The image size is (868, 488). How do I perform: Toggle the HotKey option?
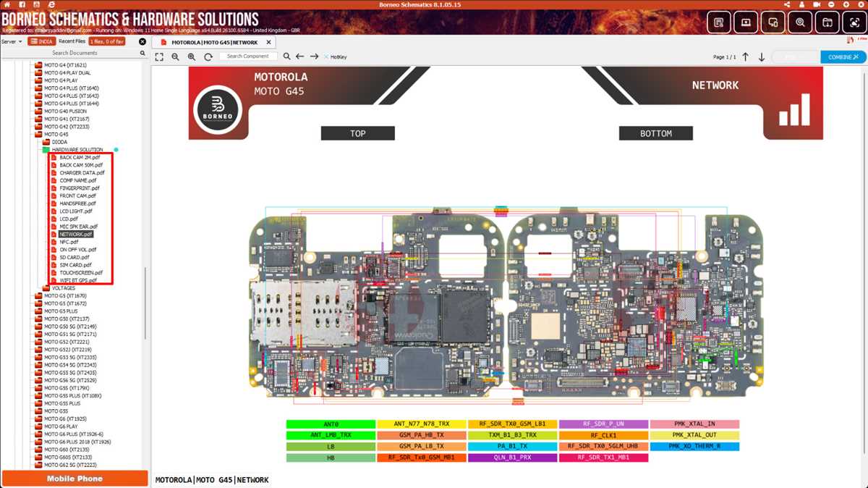point(335,56)
